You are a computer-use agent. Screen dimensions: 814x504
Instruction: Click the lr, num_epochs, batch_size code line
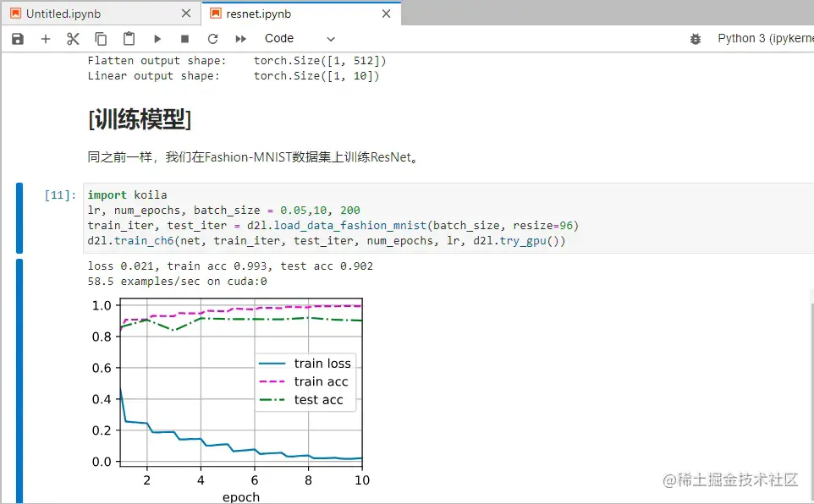pyautogui.click(x=223, y=211)
